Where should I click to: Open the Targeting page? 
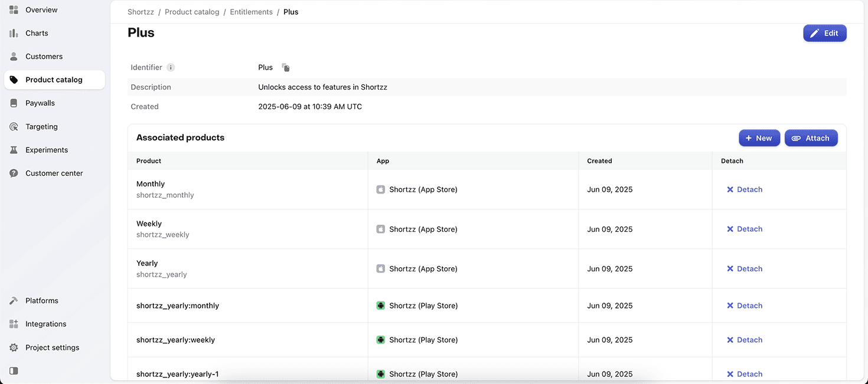tap(41, 127)
